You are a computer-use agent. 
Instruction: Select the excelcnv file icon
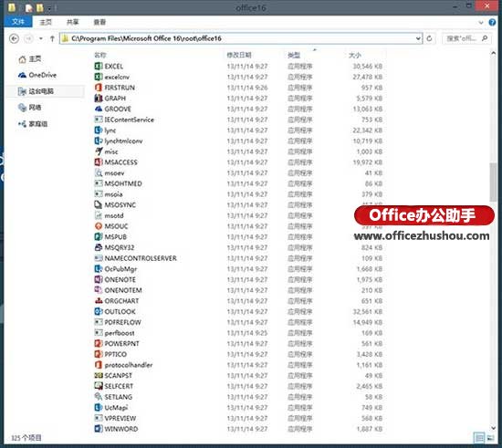tap(99, 77)
